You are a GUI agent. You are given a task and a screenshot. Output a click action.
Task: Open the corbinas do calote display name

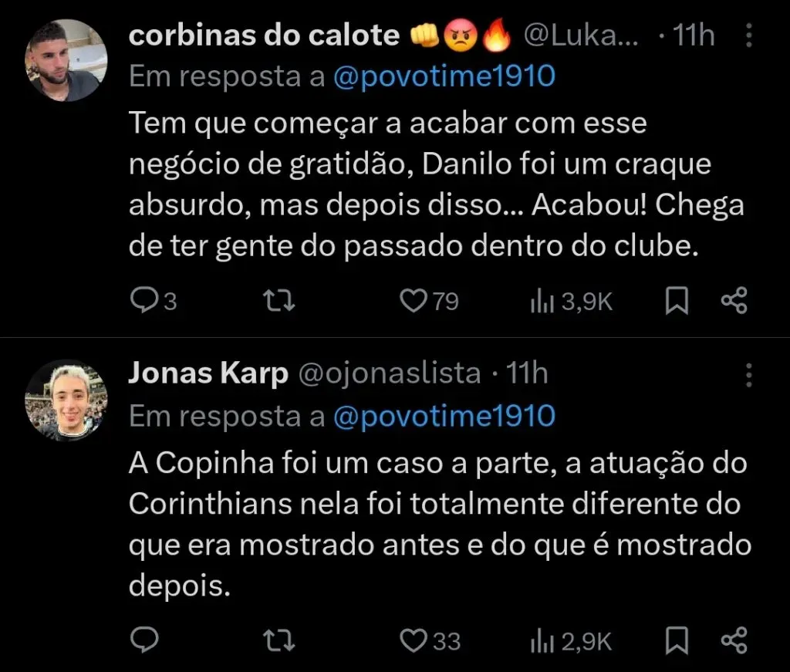click(263, 35)
